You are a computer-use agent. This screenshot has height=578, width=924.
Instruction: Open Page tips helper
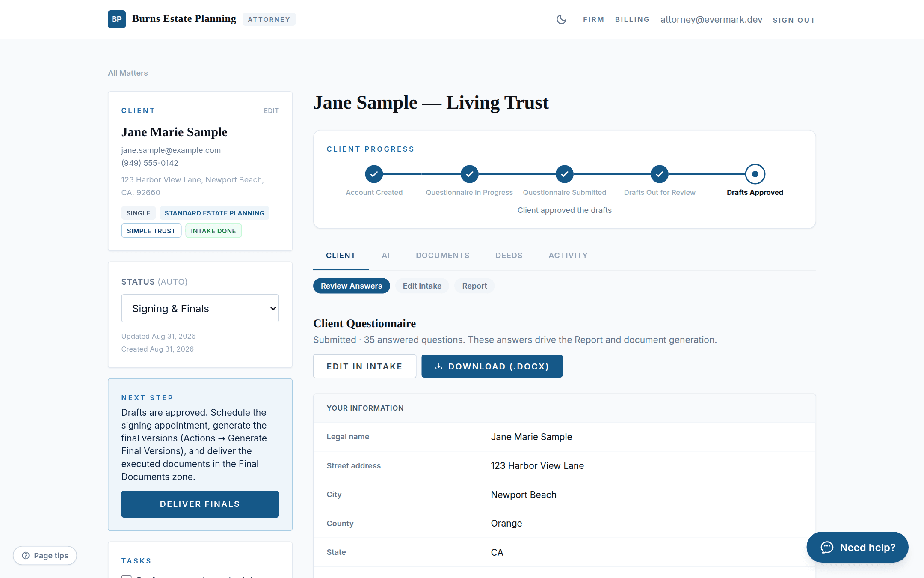coord(45,555)
